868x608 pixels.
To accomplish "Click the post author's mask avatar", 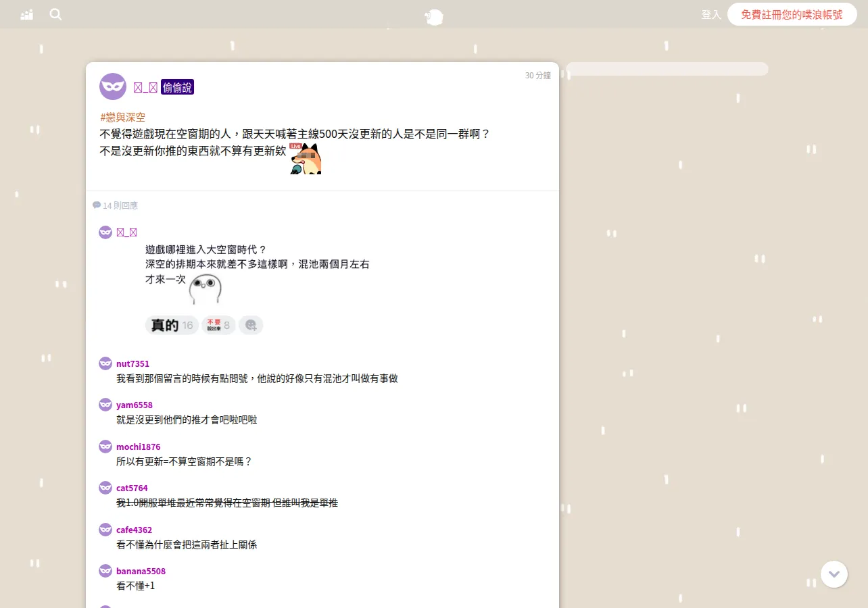I will (113, 86).
